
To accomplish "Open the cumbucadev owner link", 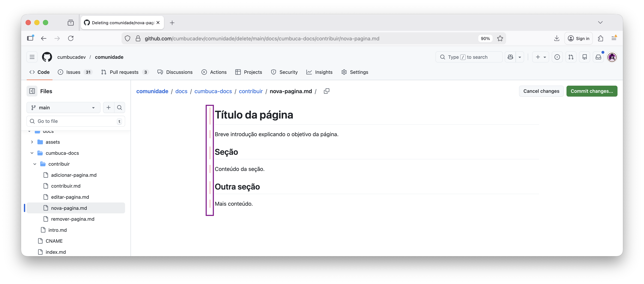I will pyautogui.click(x=71, y=57).
